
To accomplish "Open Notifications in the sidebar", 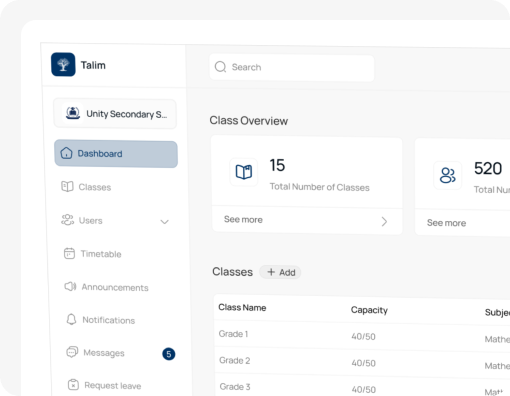I will click(x=109, y=320).
